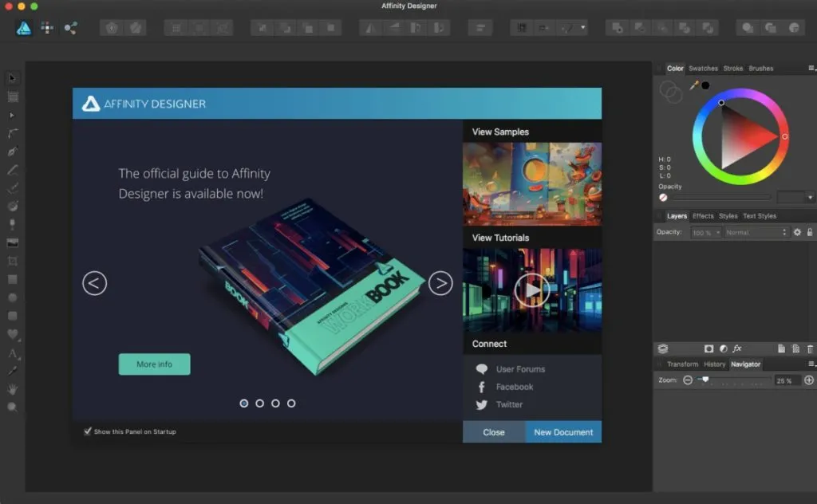Click the Navigator zoom slider
This screenshot has width=817, height=504.
click(x=734, y=380)
